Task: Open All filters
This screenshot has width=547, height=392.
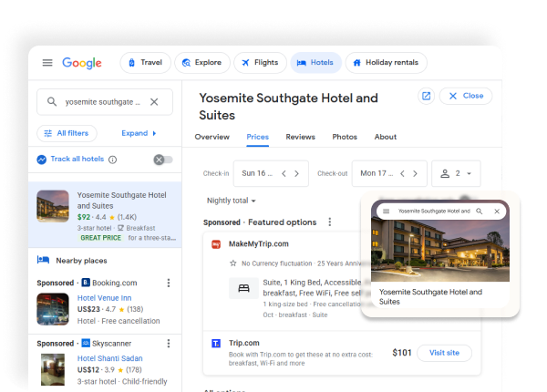Action: tap(67, 133)
